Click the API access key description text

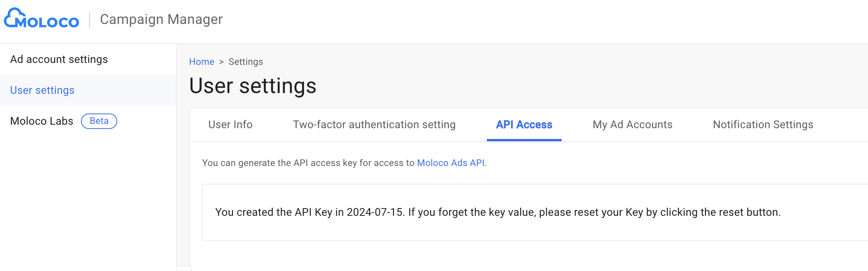pos(309,163)
